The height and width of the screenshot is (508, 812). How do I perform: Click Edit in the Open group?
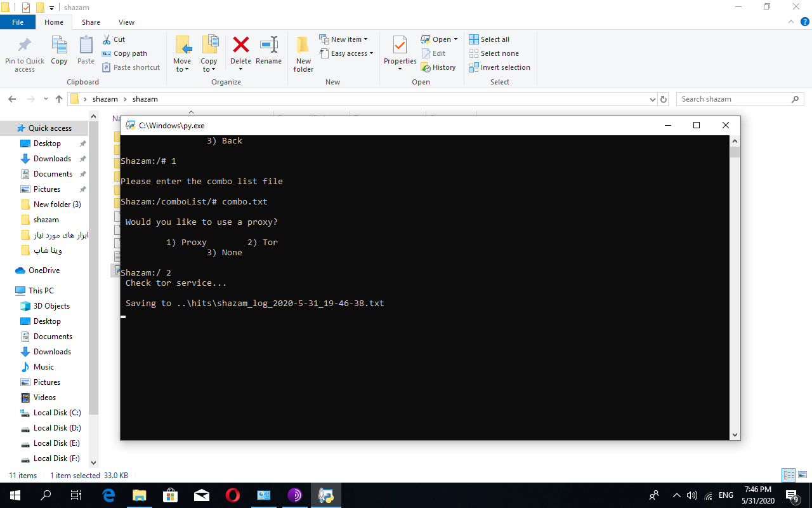click(x=433, y=53)
